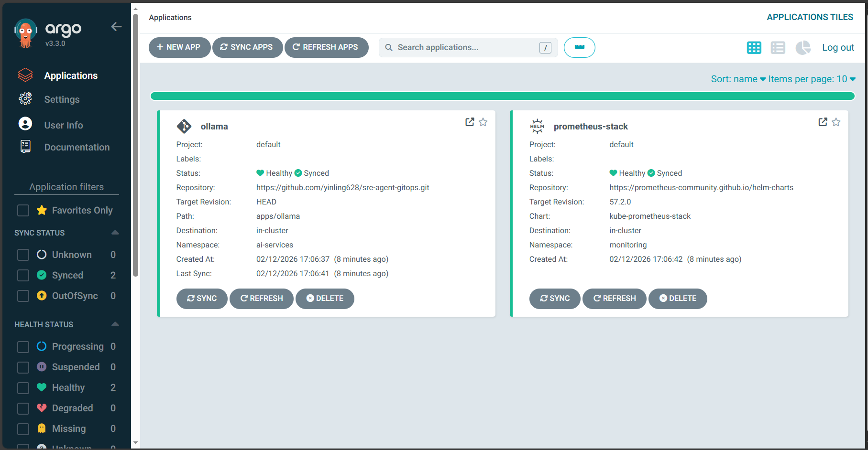Collapse the HEALTH STATUS filter section
Viewport: 868px width, 450px height.
click(115, 324)
